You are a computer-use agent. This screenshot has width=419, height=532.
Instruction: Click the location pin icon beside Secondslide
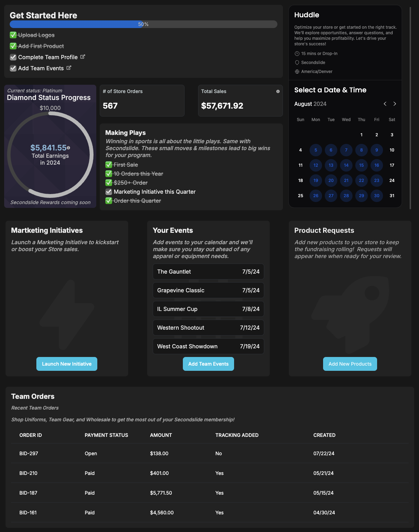point(297,63)
